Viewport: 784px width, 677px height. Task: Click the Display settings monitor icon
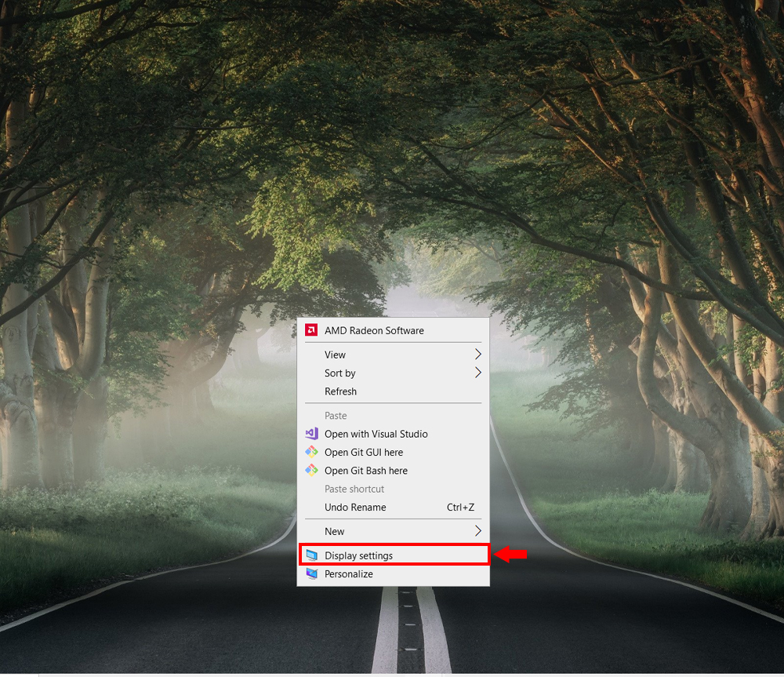311,555
